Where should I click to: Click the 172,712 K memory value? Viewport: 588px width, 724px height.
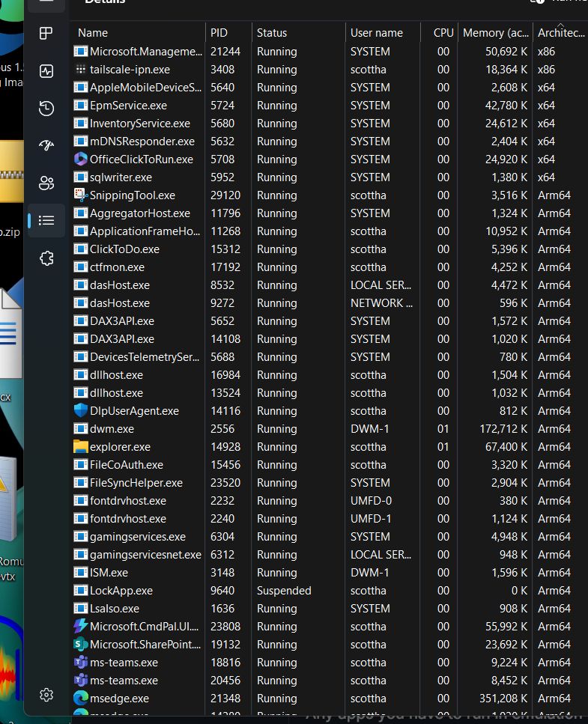point(503,429)
